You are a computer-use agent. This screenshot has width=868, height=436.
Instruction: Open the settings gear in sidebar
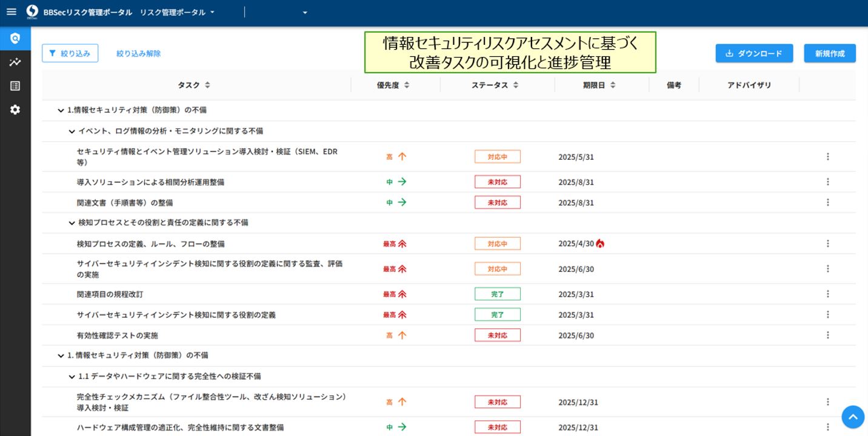tap(15, 110)
